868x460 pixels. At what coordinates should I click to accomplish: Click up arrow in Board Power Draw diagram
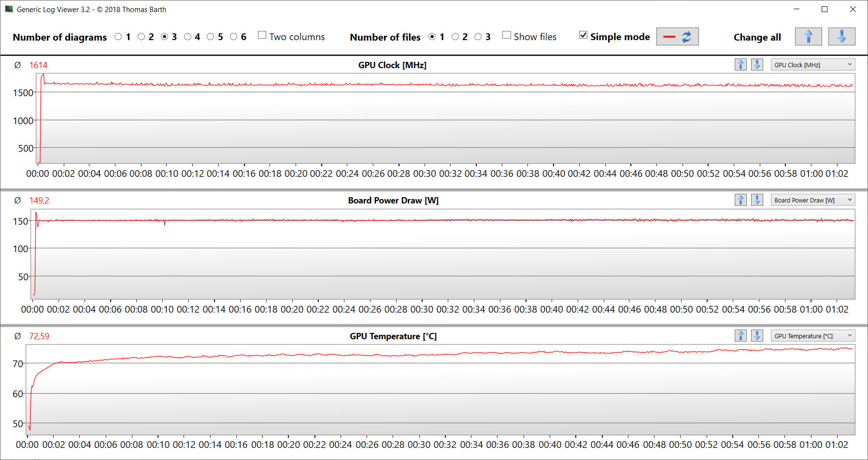coord(741,200)
